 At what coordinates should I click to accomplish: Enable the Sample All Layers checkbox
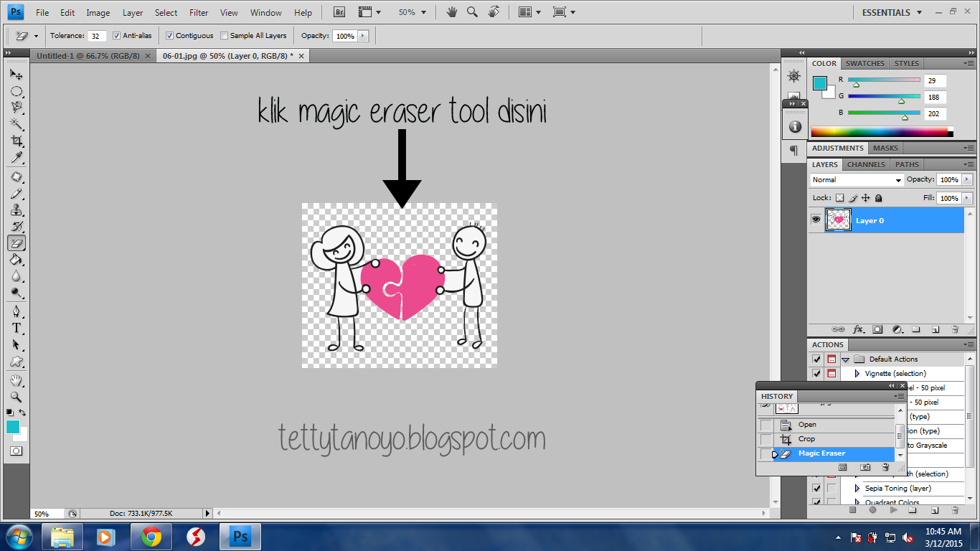click(225, 36)
